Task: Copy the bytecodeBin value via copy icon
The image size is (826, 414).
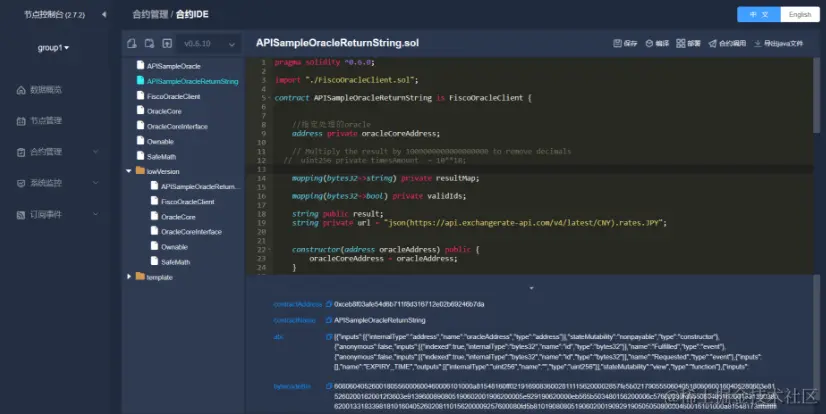Action: (x=329, y=386)
